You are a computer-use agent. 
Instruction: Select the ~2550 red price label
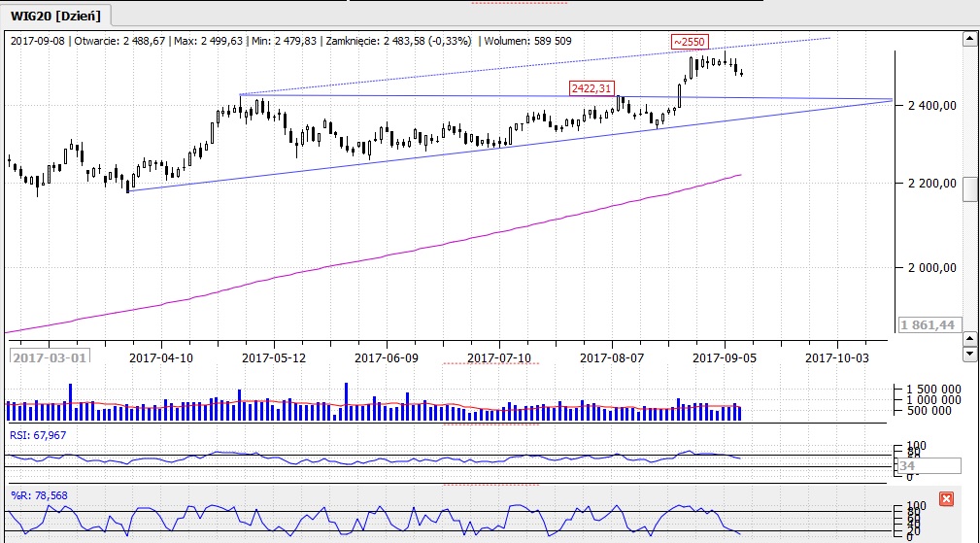pos(690,42)
